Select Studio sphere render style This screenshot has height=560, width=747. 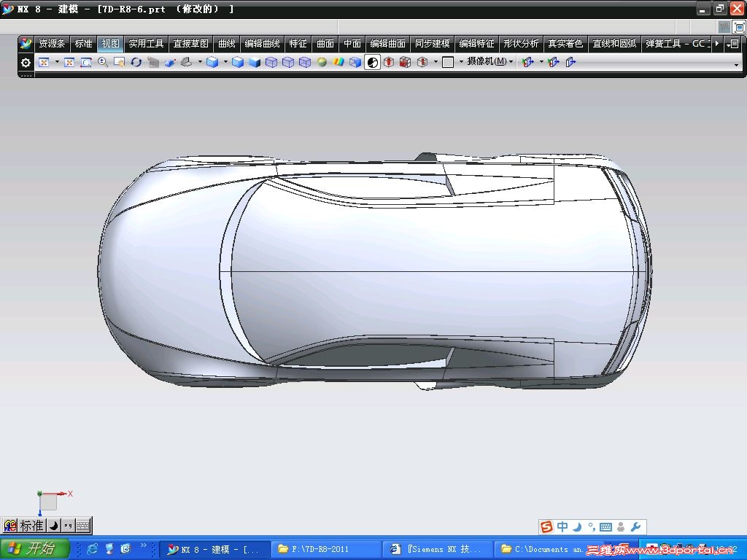point(322,63)
